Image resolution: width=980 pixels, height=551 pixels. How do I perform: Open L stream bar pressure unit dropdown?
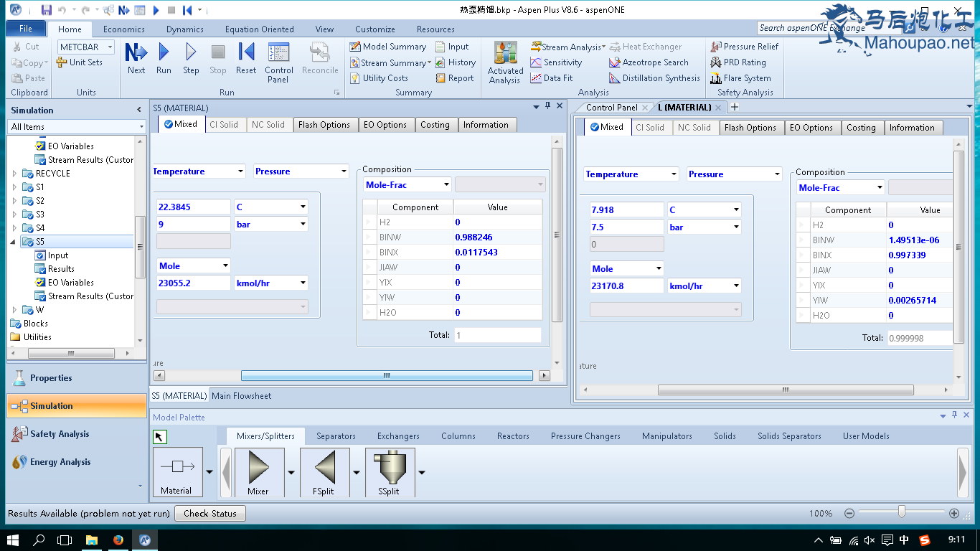[x=736, y=227]
